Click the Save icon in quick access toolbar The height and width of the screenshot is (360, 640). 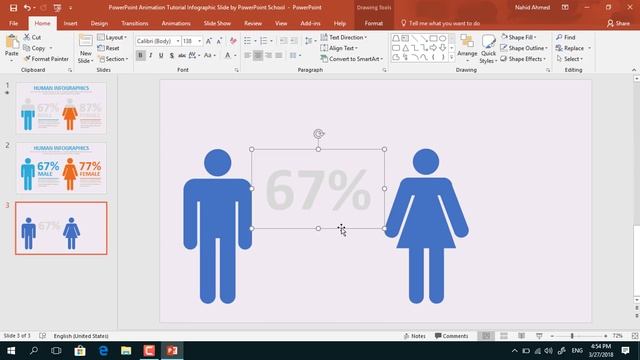pos(13,8)
